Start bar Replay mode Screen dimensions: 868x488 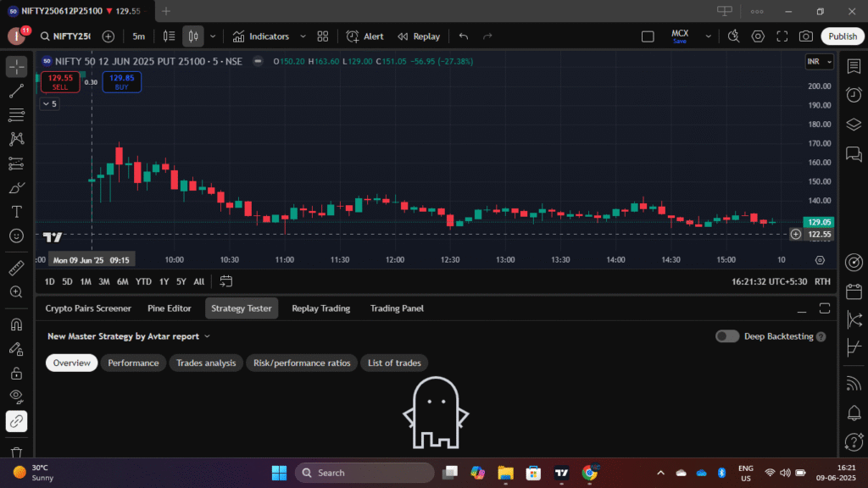(419, 36)
